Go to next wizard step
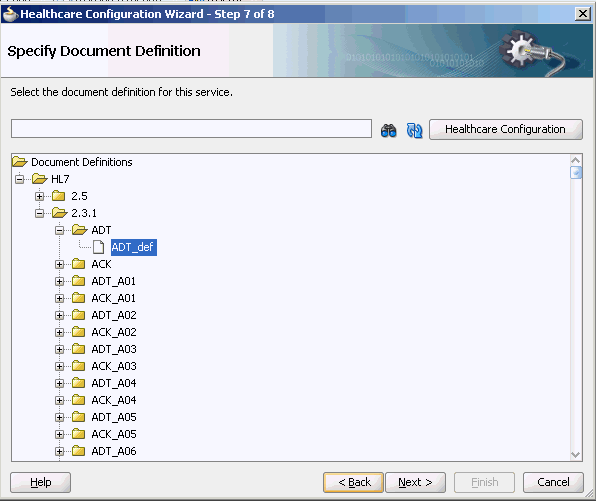 click(x=415, y=482)
